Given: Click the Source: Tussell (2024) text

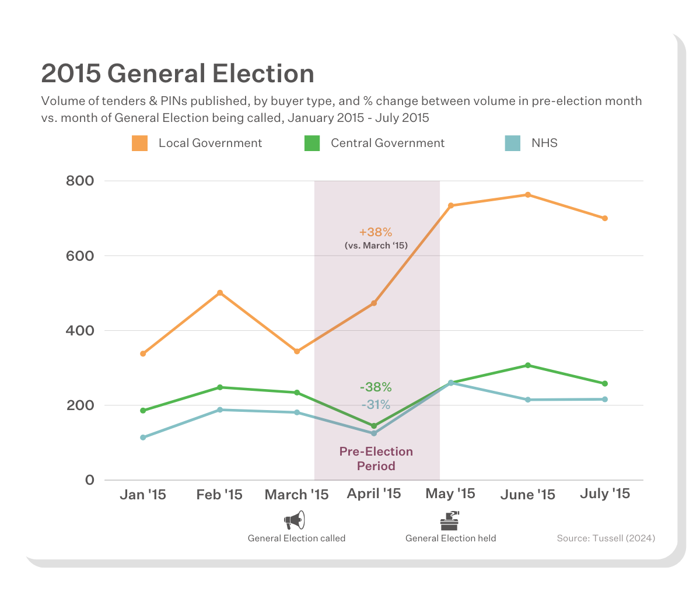Looking at the screenshot, I should [x=605, y=538].
